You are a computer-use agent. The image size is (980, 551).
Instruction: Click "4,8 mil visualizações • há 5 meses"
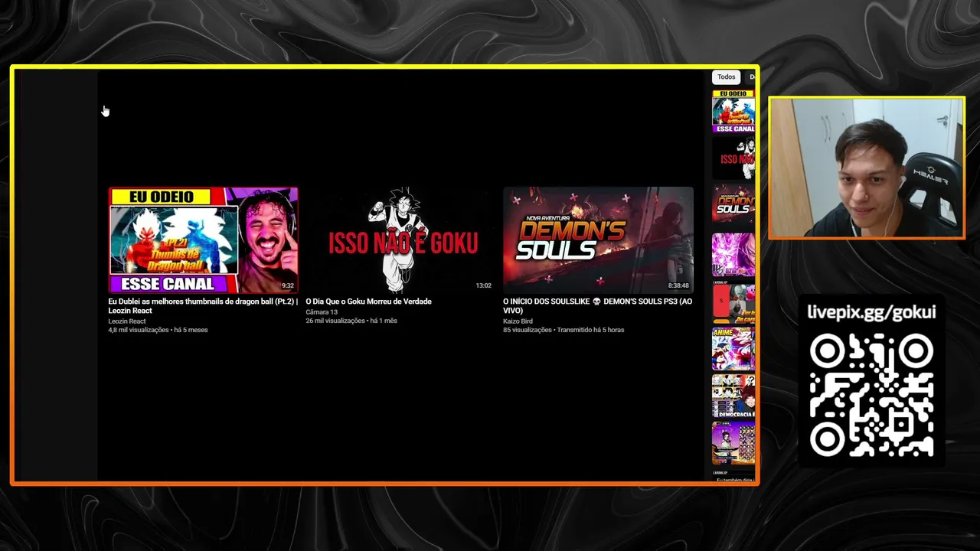click(x=158, y=330)
